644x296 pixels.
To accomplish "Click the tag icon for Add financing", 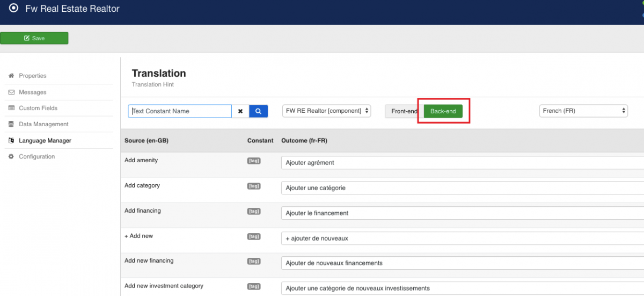I will [x=254, y=211].
